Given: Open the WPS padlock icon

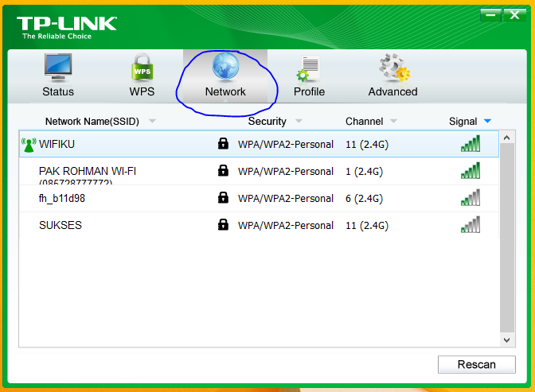Looking at the screenshot, I should point(142,68).
